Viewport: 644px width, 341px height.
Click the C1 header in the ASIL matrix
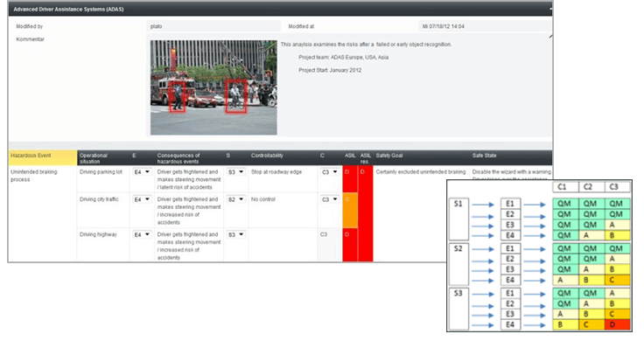click(565, 187)
